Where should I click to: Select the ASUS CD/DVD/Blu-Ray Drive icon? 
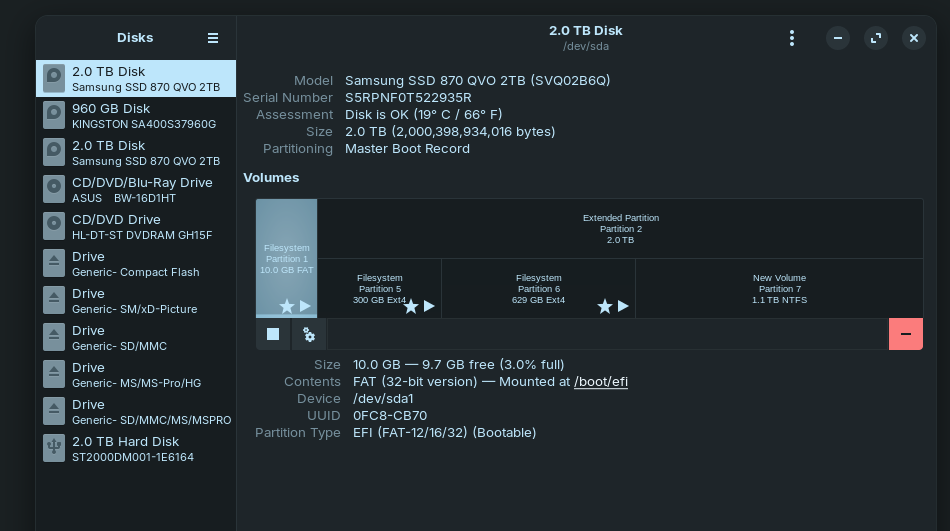coord(54,190)
